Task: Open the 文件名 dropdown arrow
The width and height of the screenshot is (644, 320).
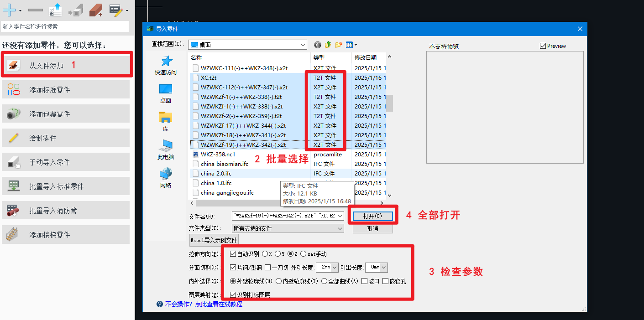Action: coord(339,216)
